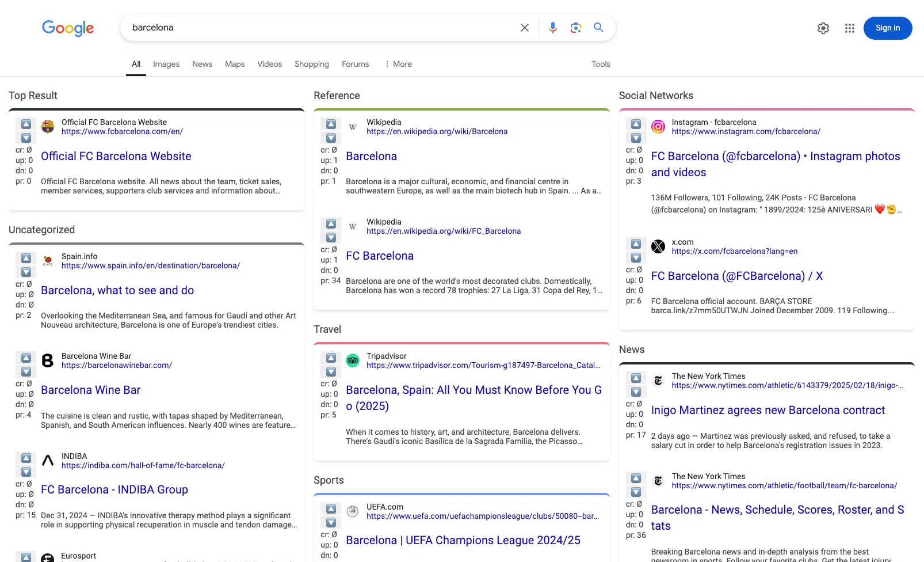The image size is (924, 562).
Task: Open Google Lens image search
Action: (575, 27)
